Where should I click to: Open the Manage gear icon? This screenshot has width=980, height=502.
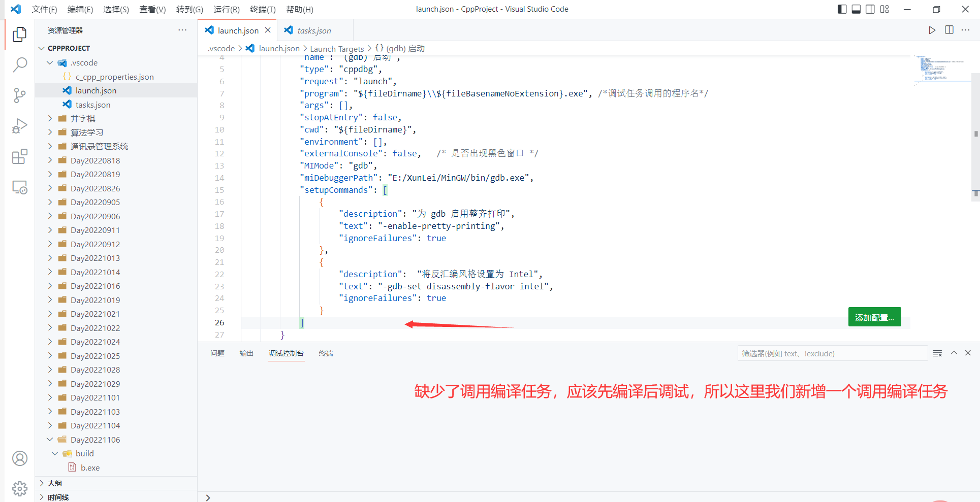click(x=20, y=488)
